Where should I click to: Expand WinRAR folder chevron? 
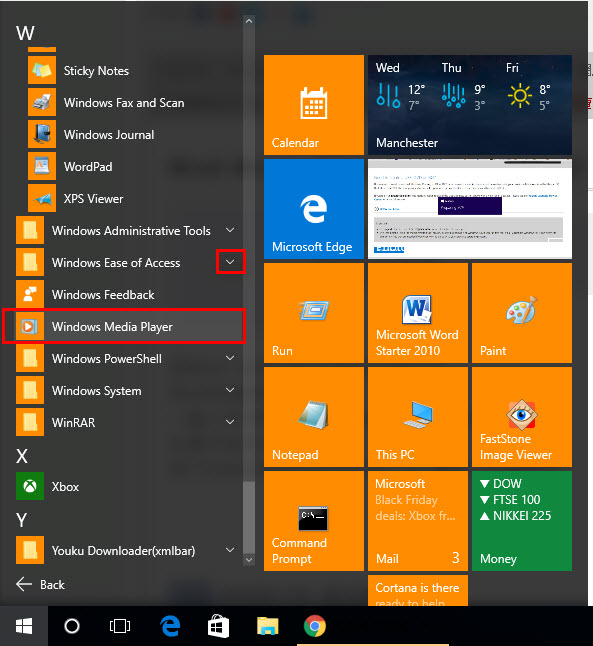[230, 422]
